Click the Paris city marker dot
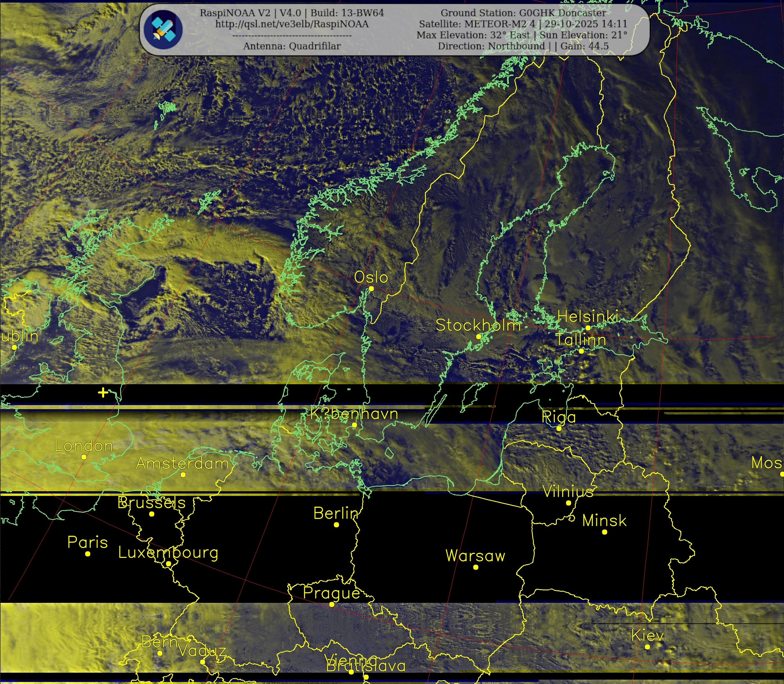 88,554
